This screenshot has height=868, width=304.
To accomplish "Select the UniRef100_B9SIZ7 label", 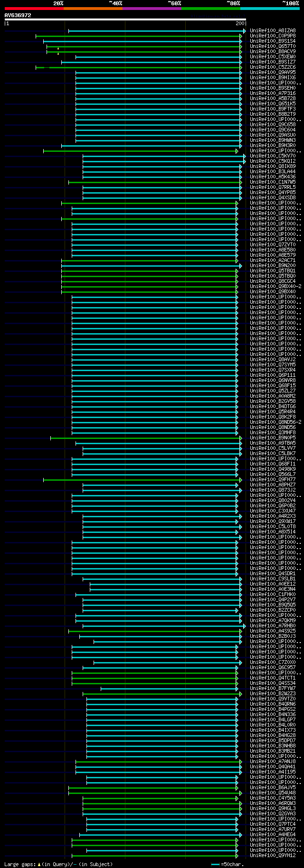I will [x=273, y=62].
